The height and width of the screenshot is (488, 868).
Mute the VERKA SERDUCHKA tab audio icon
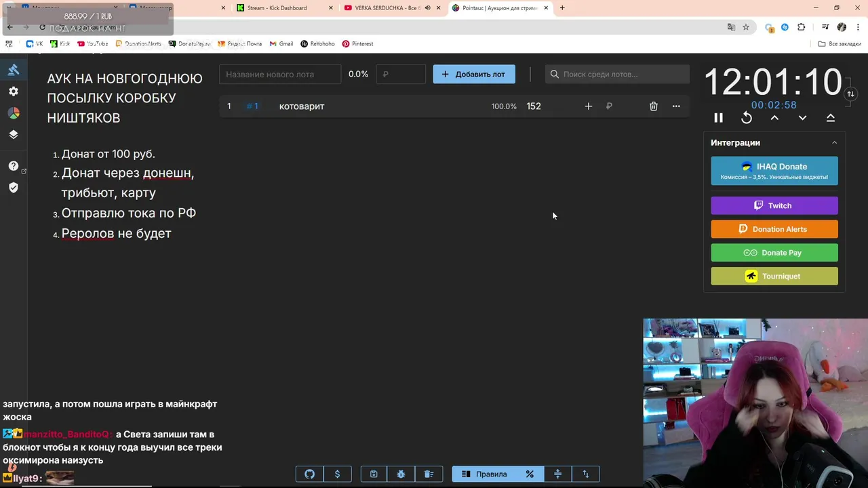pyautogui.click(x=428, y=8)
